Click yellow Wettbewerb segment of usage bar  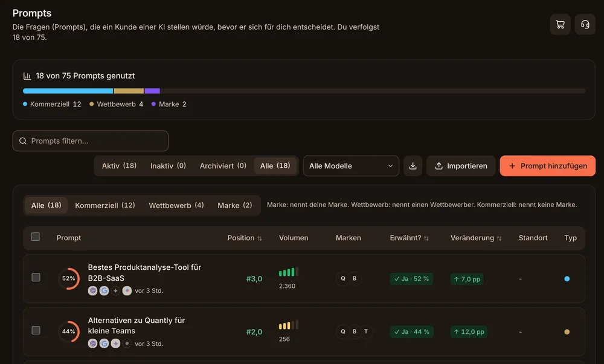point(129,91)
